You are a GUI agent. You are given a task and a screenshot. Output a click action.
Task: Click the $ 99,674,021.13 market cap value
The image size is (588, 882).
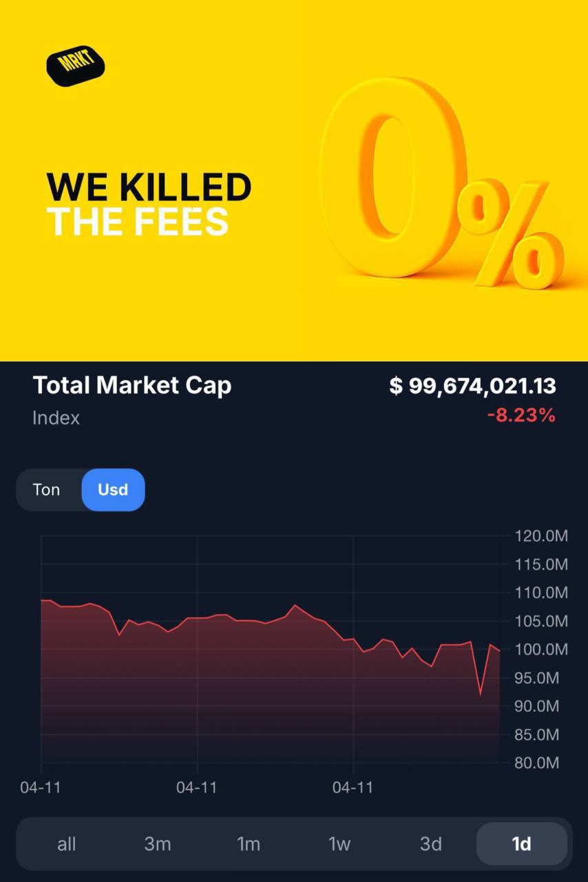(x=472, y=386)
